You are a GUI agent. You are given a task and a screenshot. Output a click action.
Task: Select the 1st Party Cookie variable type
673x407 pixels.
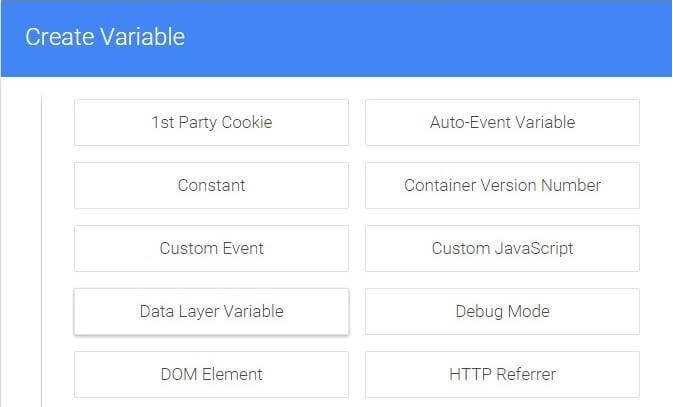point(211,122)
